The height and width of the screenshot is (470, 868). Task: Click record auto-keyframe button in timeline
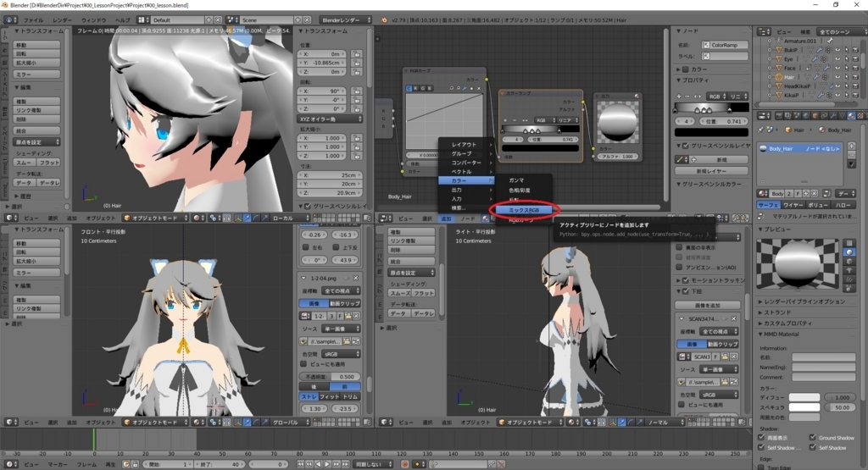pyautogui.click(x=405, y=464)
